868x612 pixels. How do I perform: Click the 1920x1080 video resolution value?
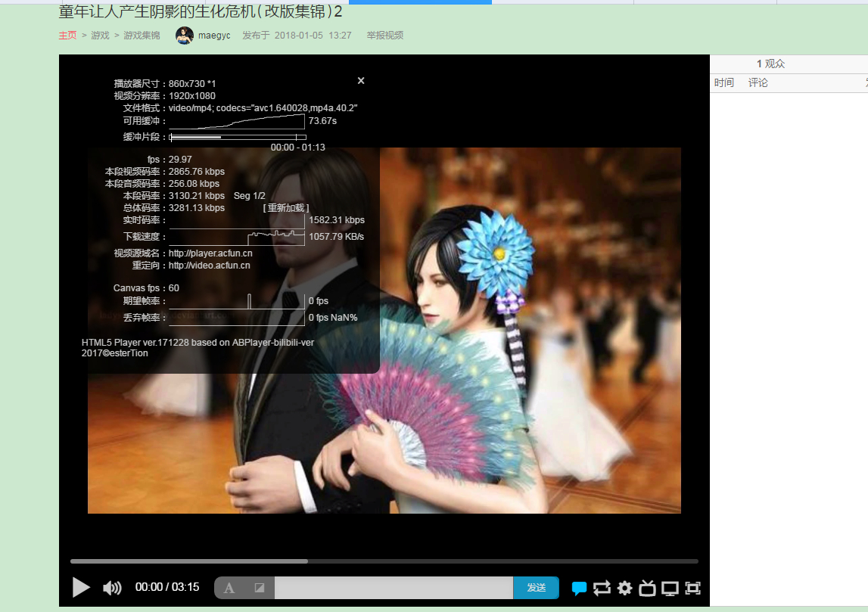point(192,96)
